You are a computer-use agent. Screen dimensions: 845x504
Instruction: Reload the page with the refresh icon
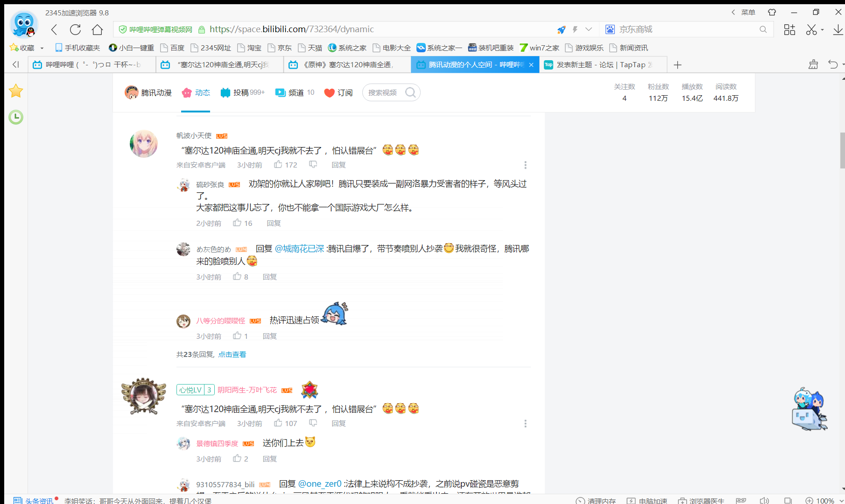tap(75, 30)
